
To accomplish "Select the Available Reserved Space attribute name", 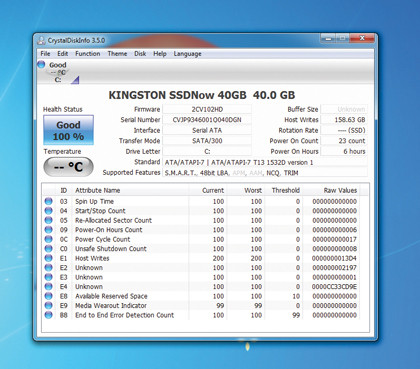I will [111, 296].
